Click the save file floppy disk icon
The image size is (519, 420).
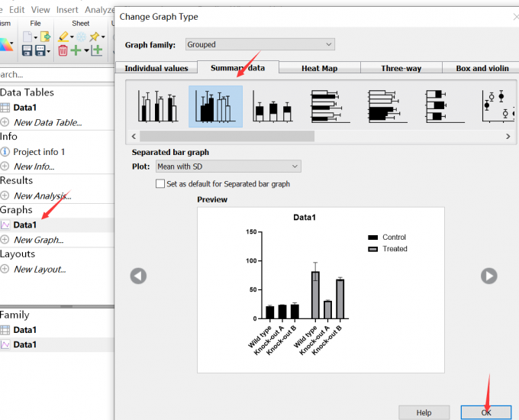pos(27,50)
